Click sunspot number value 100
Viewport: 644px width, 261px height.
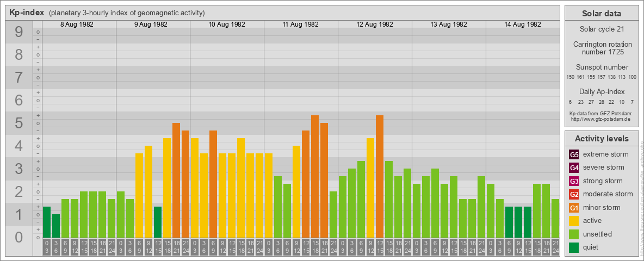[x=633, y=77]
